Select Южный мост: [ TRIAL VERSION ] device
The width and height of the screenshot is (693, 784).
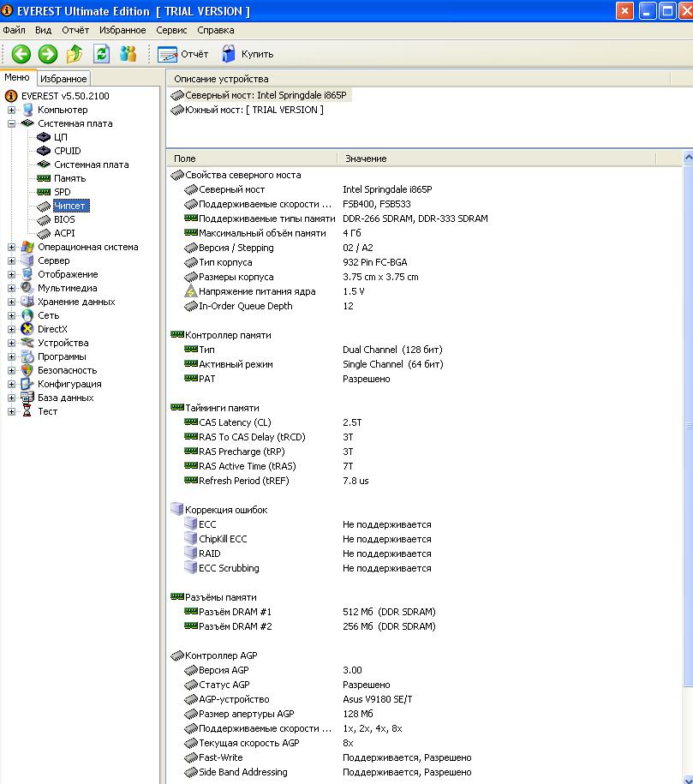click(x=248, y=110)
